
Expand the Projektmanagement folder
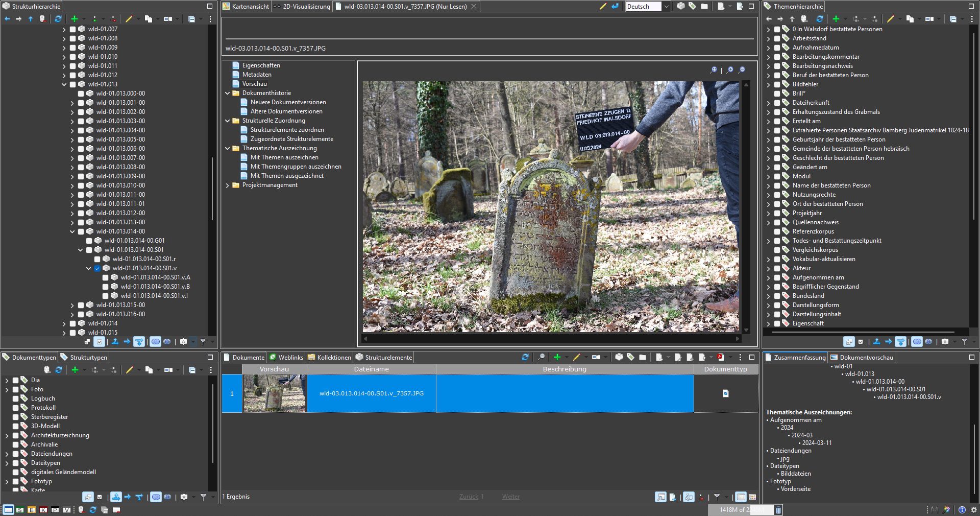pos(227,185)
